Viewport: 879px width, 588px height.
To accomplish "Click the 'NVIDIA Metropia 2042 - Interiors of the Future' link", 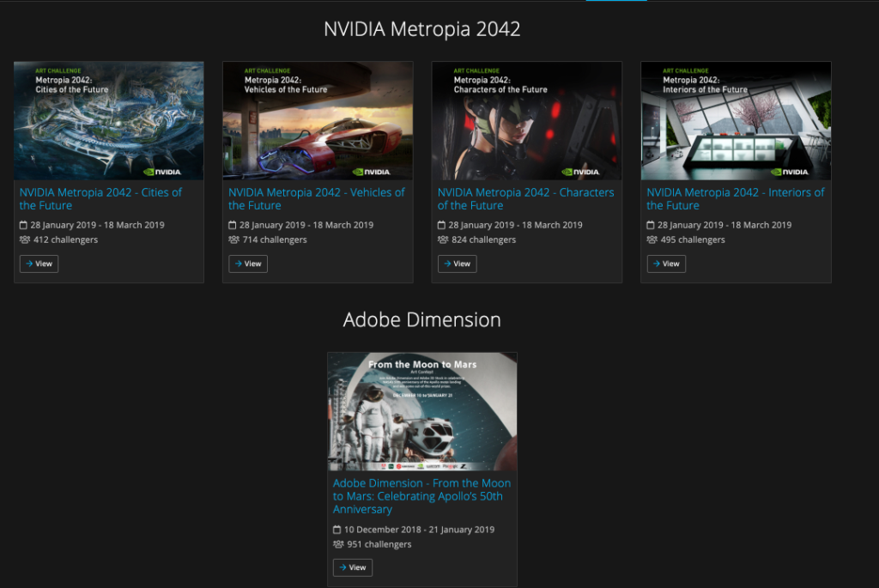I will (736, 199).
